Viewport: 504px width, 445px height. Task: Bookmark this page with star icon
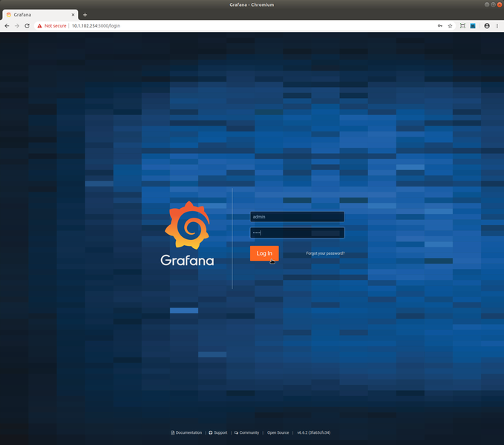[x=450, y=26]
